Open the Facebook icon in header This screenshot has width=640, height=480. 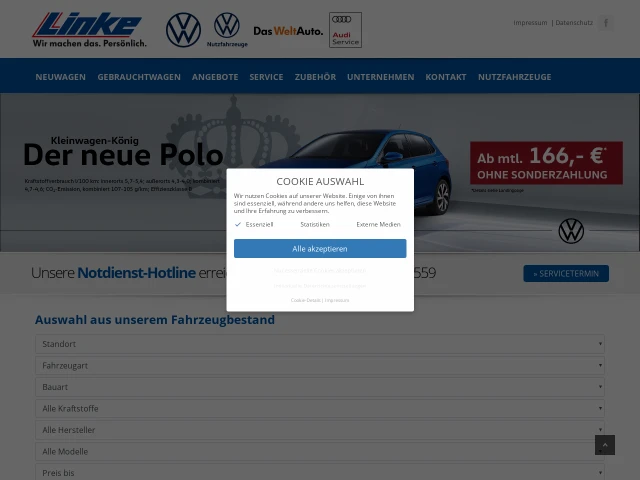tap(605, 22)
